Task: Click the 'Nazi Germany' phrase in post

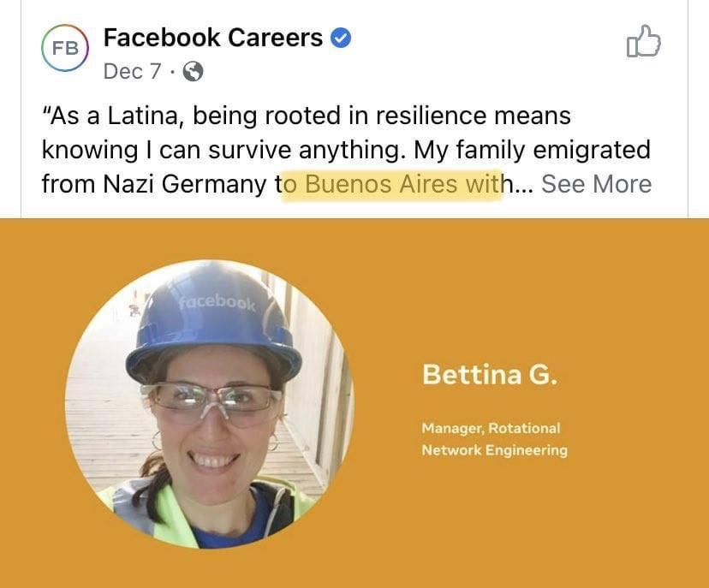Action: coord(184,184)
